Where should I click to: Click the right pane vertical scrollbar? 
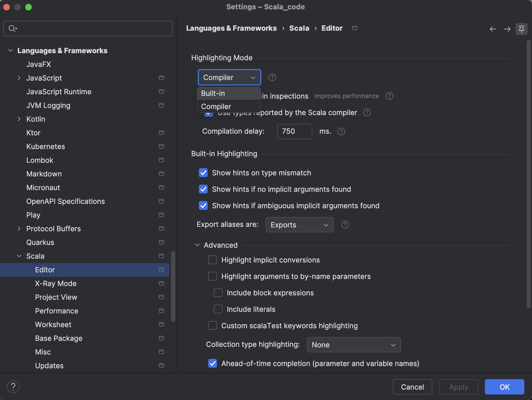[529, 174]
